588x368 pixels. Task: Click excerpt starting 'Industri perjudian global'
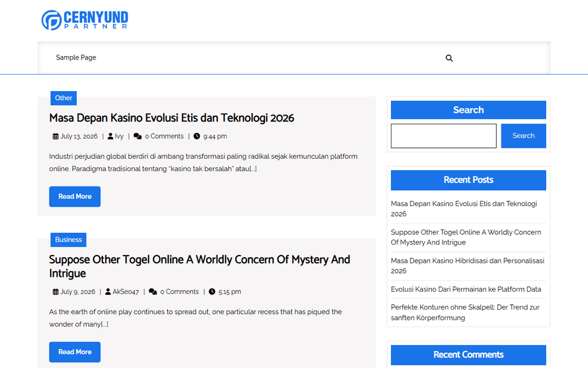[203, 162]
